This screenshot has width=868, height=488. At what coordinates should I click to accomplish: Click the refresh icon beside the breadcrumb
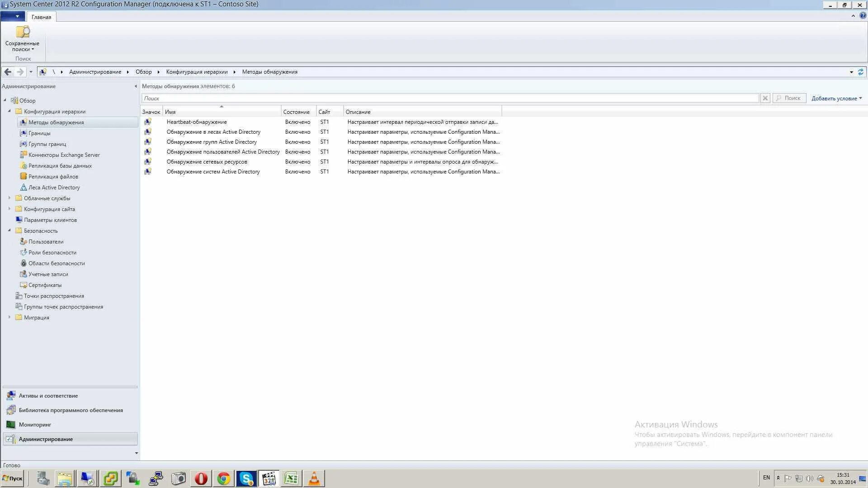pos(860,72)
